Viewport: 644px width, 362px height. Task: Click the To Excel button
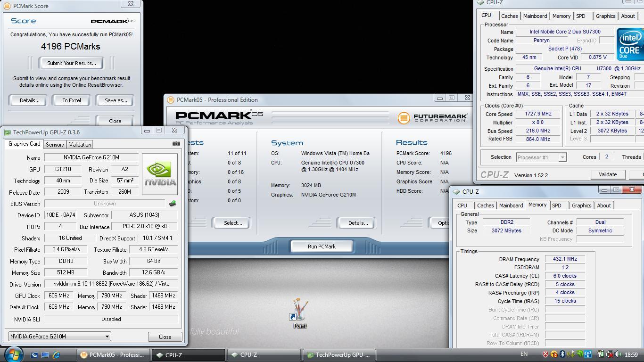pyautogui.click(x=72, y=100)
